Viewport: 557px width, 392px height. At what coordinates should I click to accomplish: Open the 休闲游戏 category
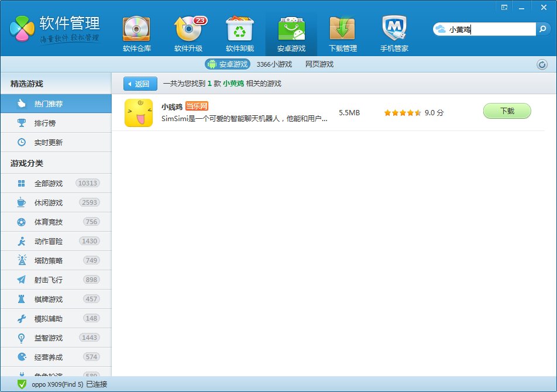pos(49,202)
